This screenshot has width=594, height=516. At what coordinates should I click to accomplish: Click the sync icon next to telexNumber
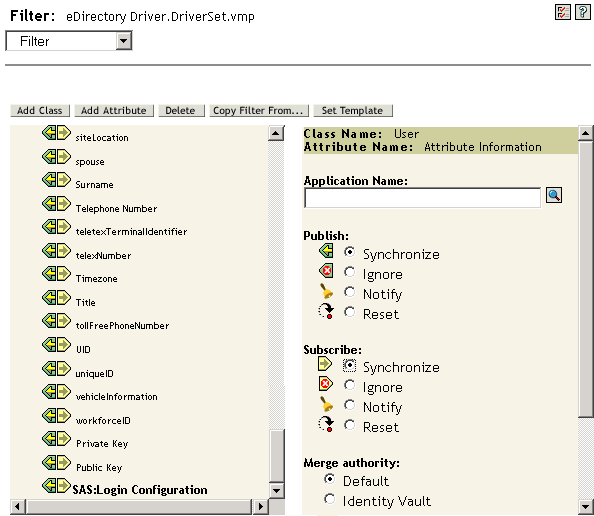(56, 250)
